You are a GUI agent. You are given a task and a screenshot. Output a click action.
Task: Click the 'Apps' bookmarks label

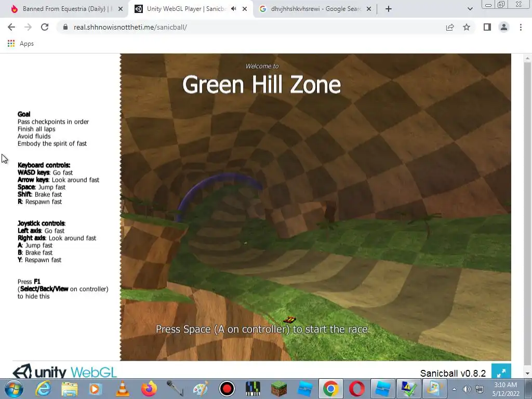(26, 44)
